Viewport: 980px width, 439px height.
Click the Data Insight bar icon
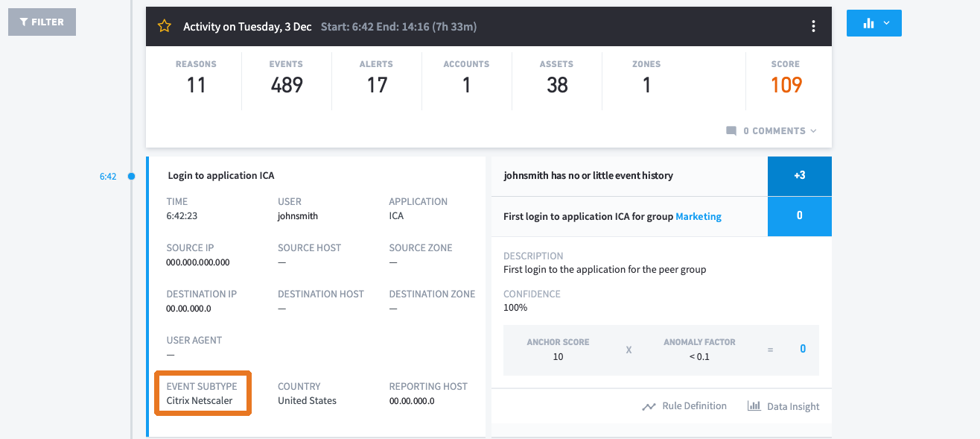click(754, 406)
